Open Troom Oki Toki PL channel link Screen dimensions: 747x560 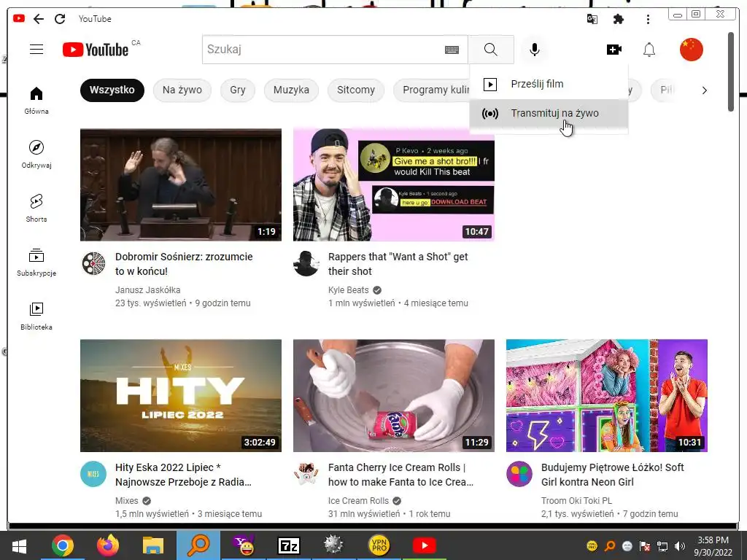[576, 501]
